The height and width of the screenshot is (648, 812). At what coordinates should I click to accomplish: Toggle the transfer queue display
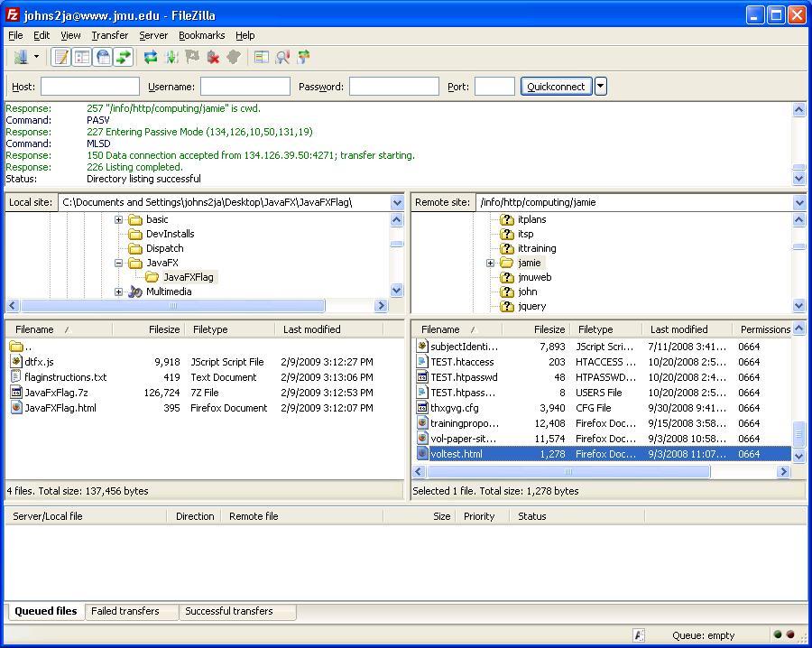pos(124,57)
